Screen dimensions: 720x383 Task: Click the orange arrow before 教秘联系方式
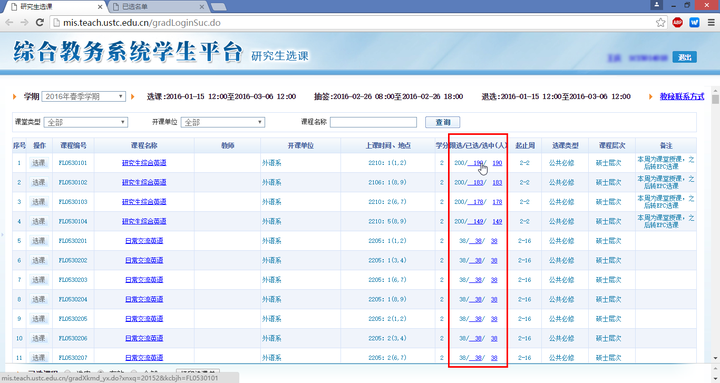(x=651, y=96)
